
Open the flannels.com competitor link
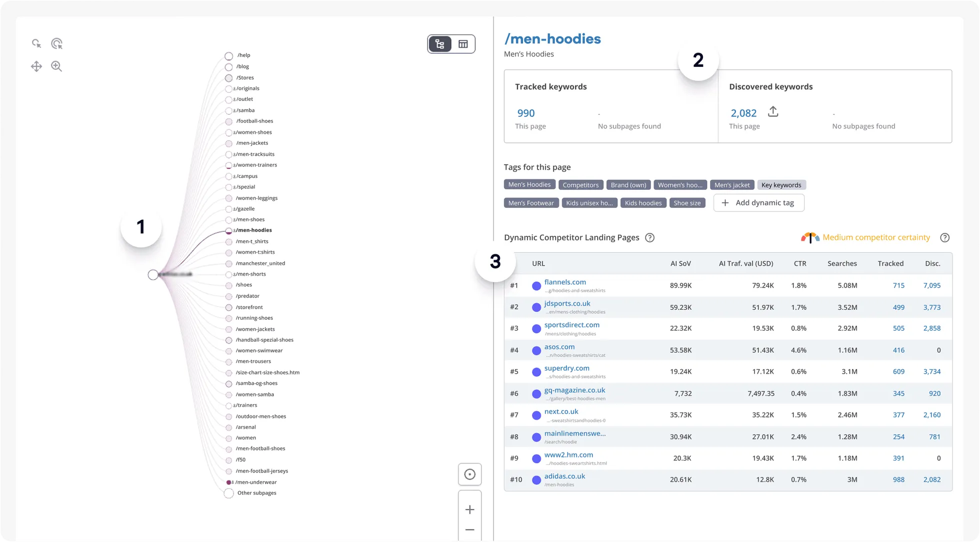(x=564, y=282)
